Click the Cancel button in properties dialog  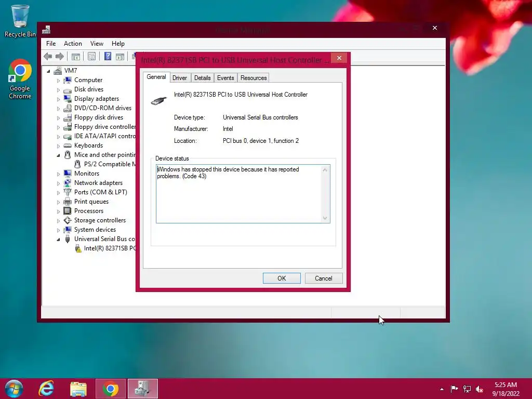tap(323, 278)
